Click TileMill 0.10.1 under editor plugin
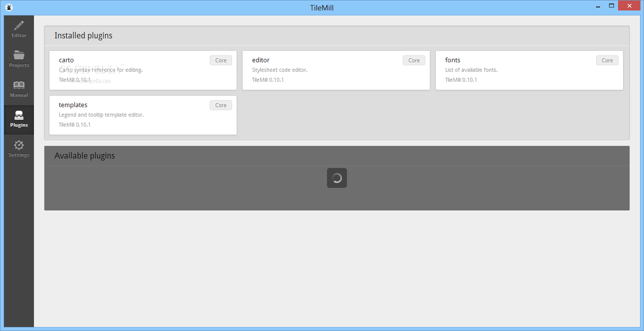Screen dimensions: 644x331 268,80
